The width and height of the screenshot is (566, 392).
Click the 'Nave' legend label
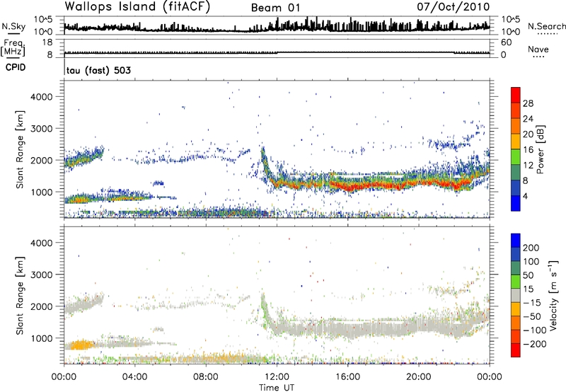click(x=538, y=49)
